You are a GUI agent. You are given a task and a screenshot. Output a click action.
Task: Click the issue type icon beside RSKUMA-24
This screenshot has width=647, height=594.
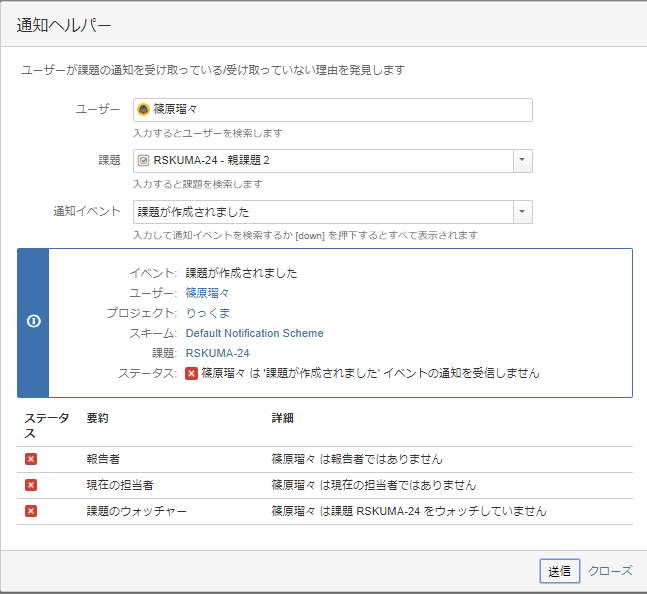click(x=143, y=160)
